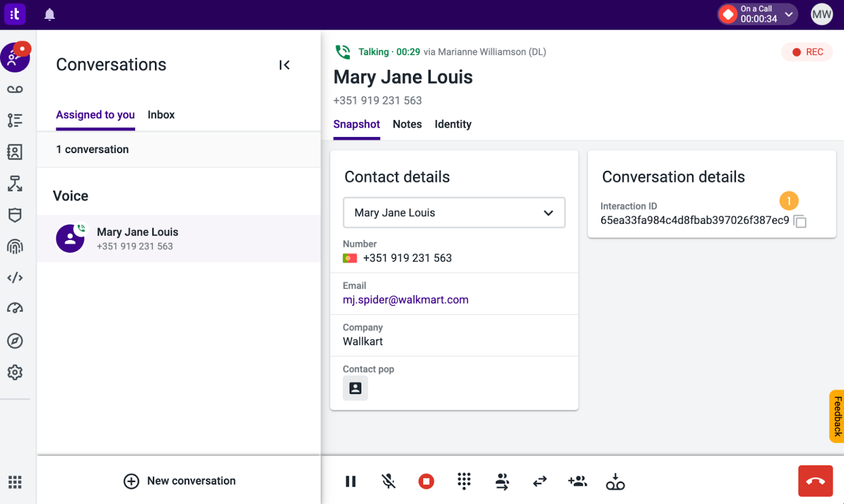The height and width of the screenshot is (504, 844).
Task: Open the settings gear in sidebar
Action: click(15, 372)
